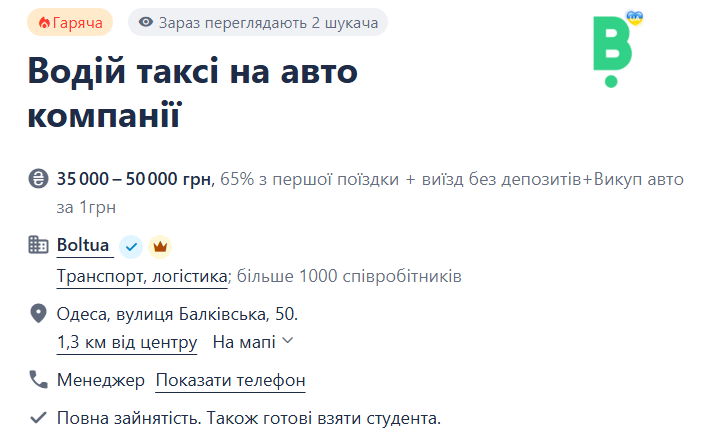727x446 pixels.
Task: Open the Транспорт, логістика category link
Action: (144, 276)
